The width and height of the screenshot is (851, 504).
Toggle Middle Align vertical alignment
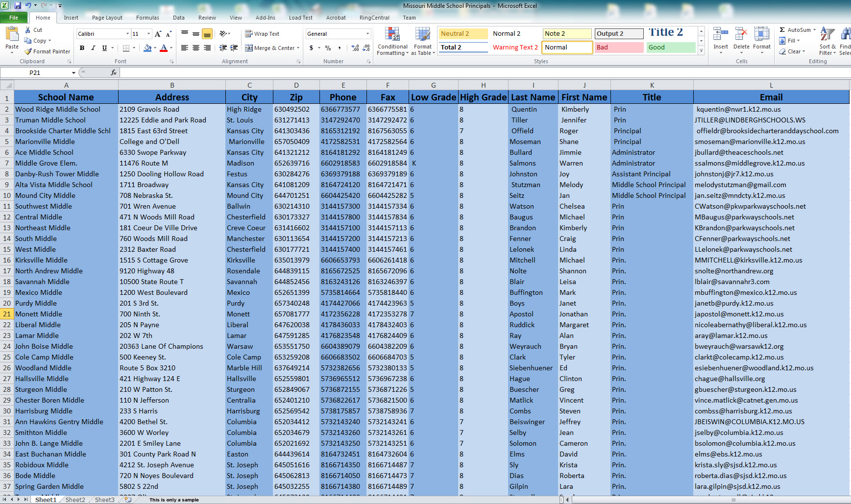[x=196, y=34]
